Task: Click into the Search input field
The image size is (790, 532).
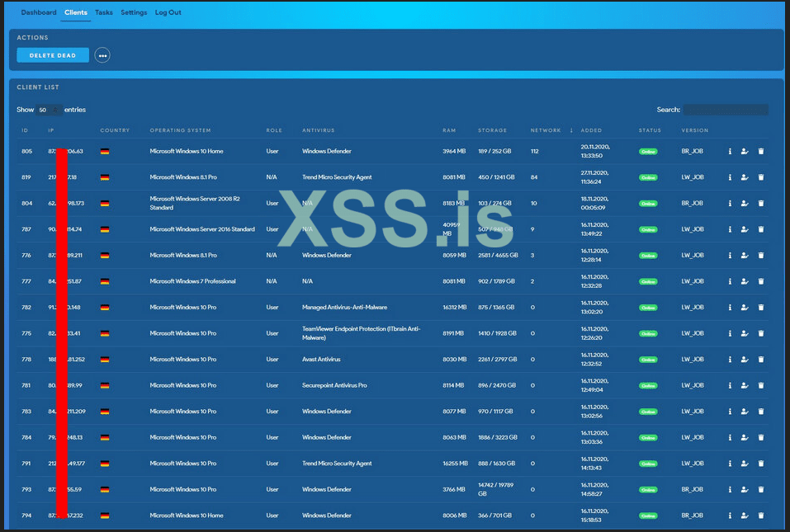Action: point(725,110)
